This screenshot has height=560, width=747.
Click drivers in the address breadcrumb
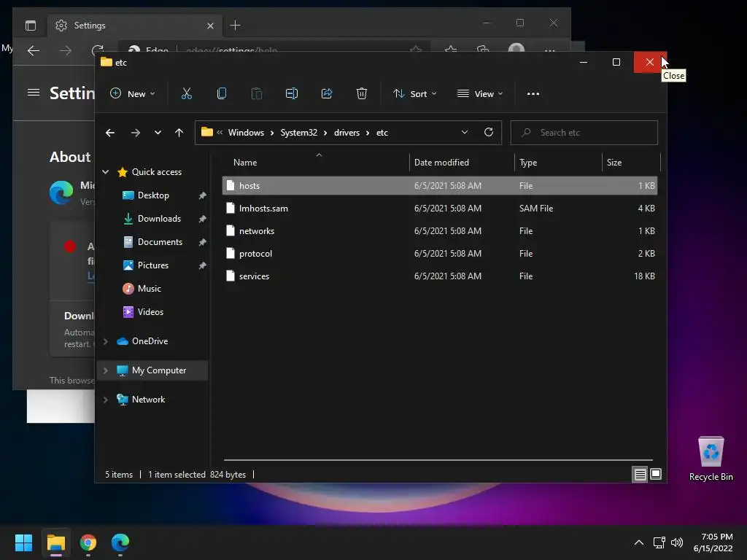347,133
